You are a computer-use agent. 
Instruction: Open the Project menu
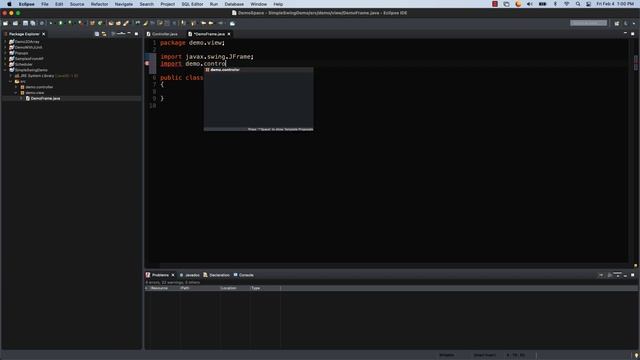tap(167, 4)
